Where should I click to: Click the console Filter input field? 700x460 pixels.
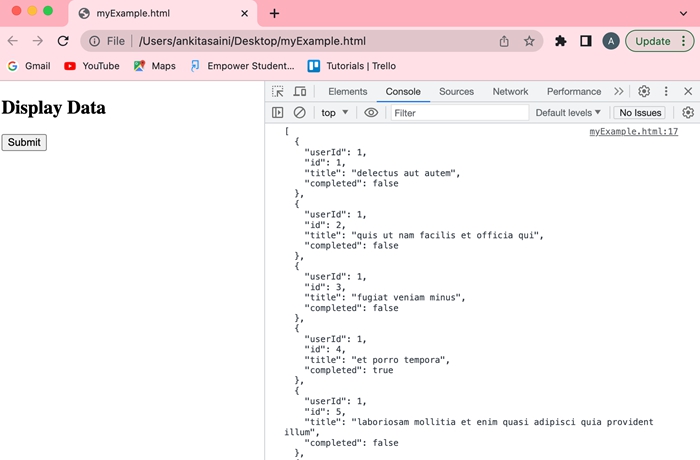tap(458, 113)
